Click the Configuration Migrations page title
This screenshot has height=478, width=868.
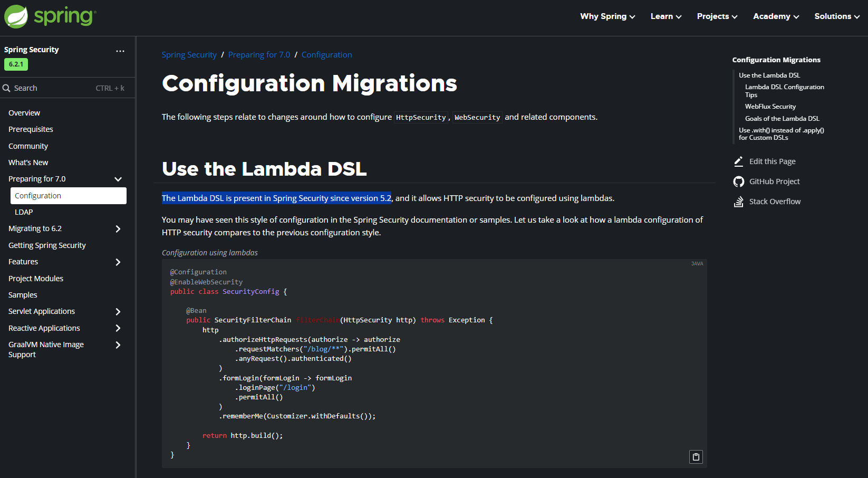310,83
